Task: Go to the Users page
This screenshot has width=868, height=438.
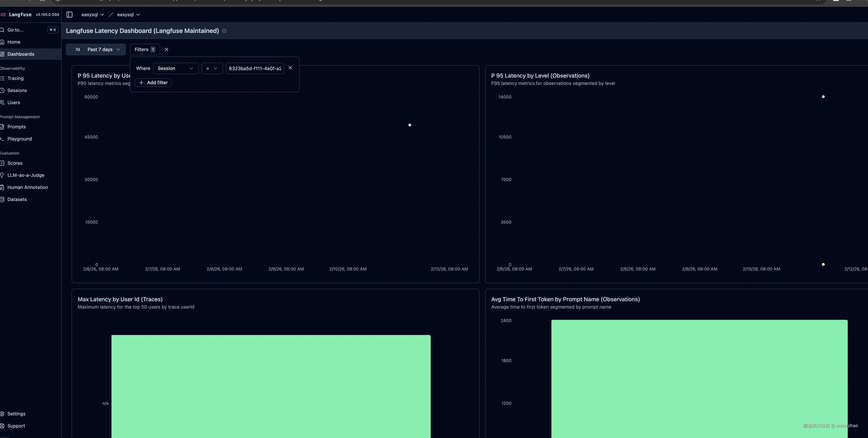Action: pos(14,102)
